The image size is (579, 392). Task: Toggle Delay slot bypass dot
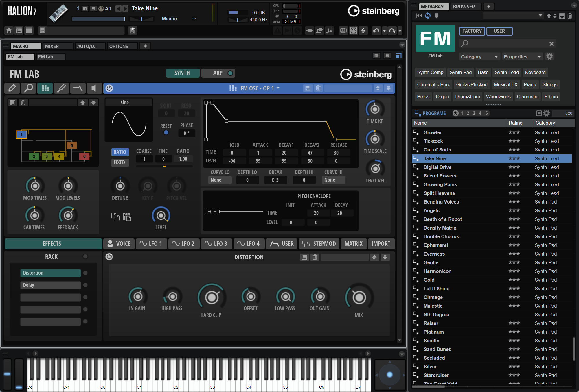[x=85, y=285]
